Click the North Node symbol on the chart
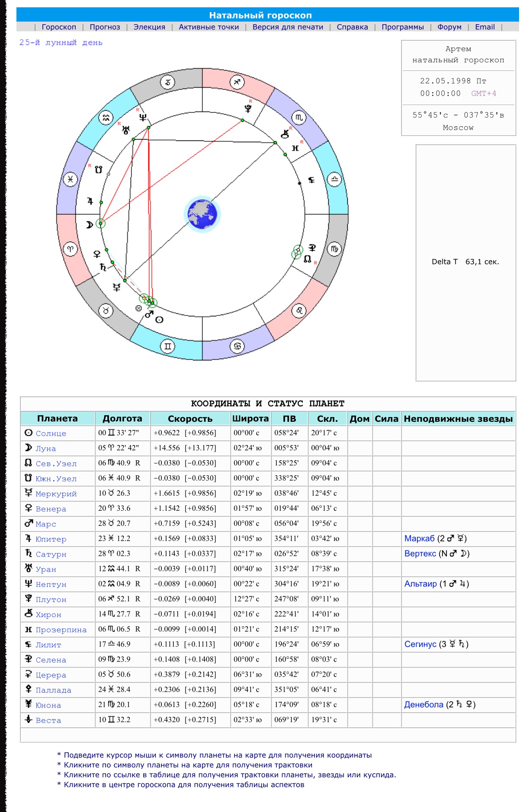Image resolution: width=529 pixels, height=812 pixels. 308,259
